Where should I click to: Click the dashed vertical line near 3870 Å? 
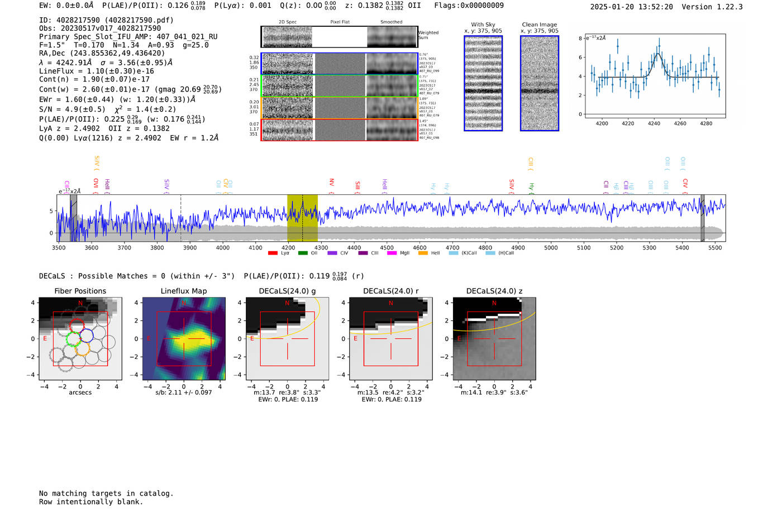click(x=180, y=218)
